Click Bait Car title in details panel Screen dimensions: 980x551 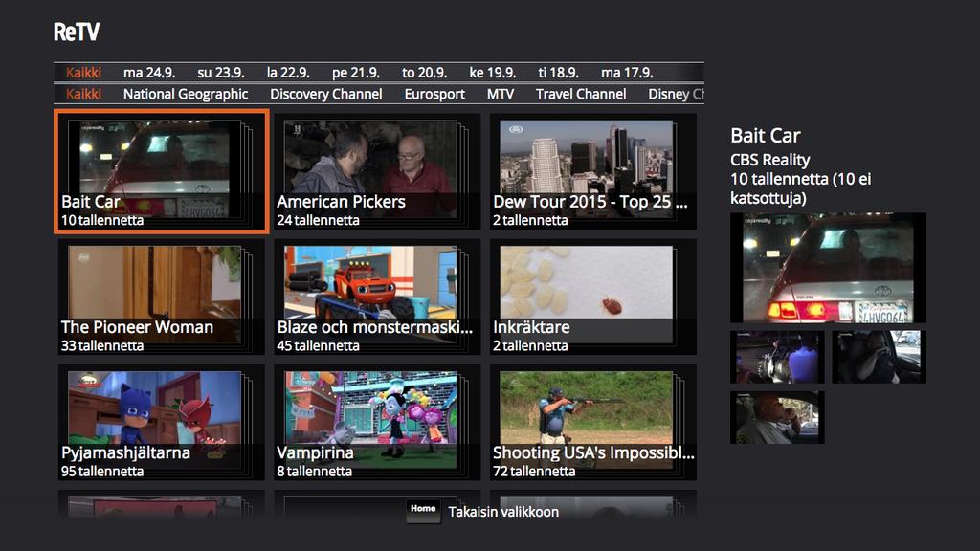coord(765,136)
